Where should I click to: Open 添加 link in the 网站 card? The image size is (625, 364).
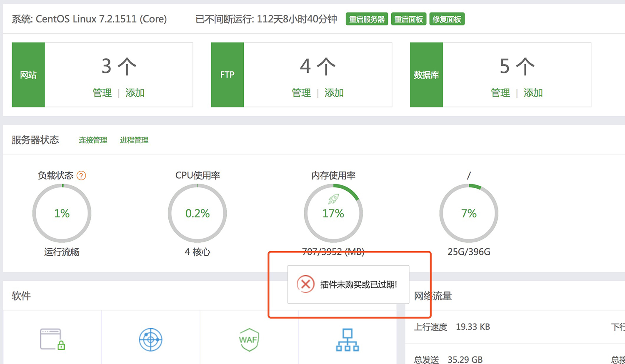point(135,93)
